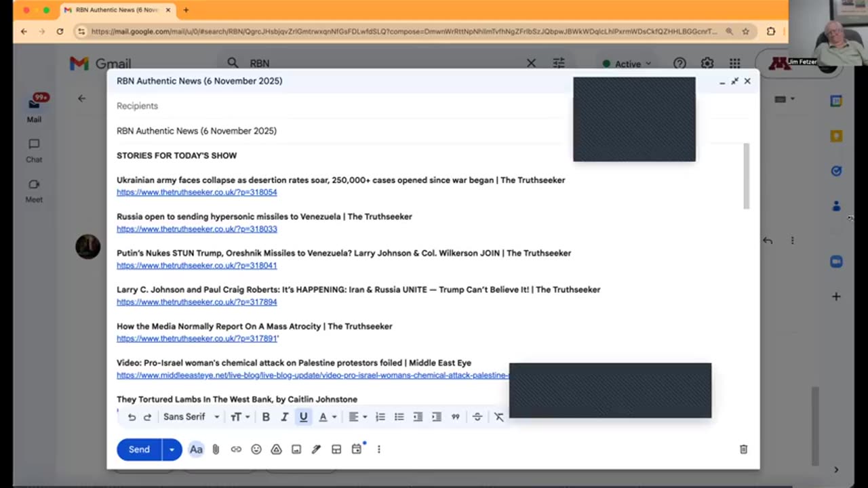
Task: Open the text color picker
Action: click(x=328, y=417)
